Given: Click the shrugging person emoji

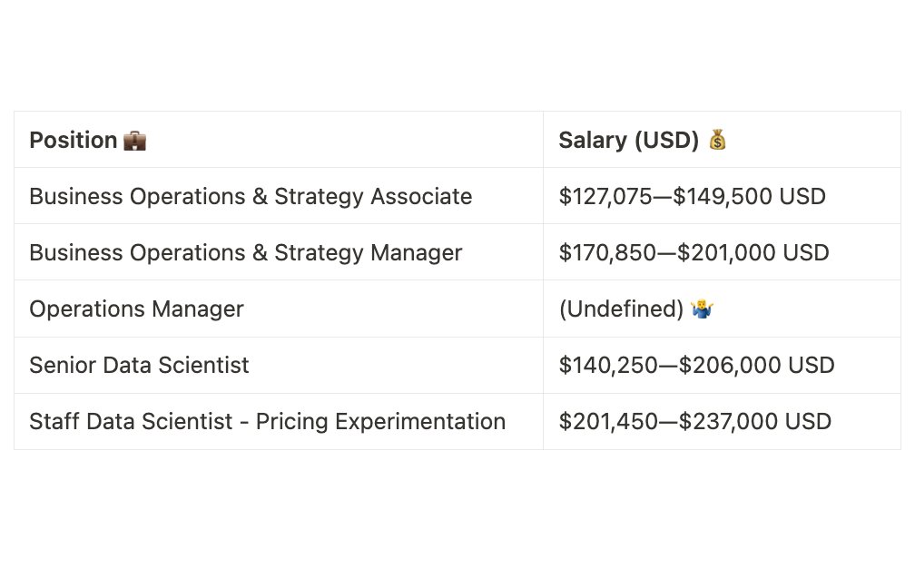Looking at the screenshot, I should [x=702, y=309].
